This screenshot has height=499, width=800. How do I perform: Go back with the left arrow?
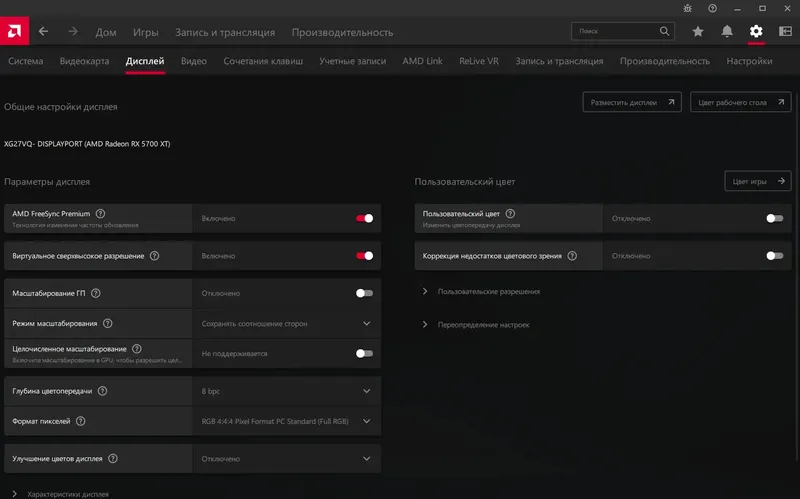(43, 31)
